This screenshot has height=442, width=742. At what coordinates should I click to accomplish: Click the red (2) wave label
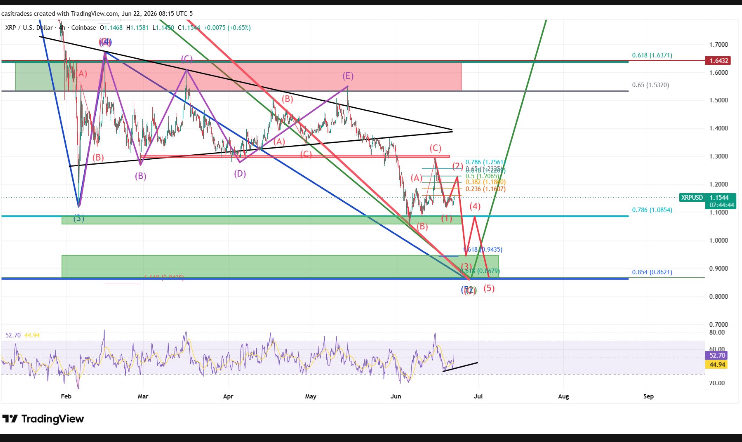tap(458, 166)
